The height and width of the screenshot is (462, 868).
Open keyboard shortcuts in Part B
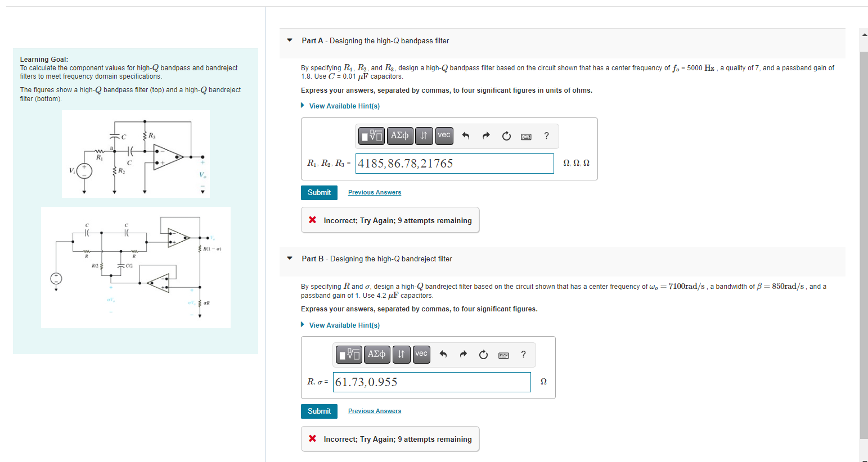click(503, 355)
